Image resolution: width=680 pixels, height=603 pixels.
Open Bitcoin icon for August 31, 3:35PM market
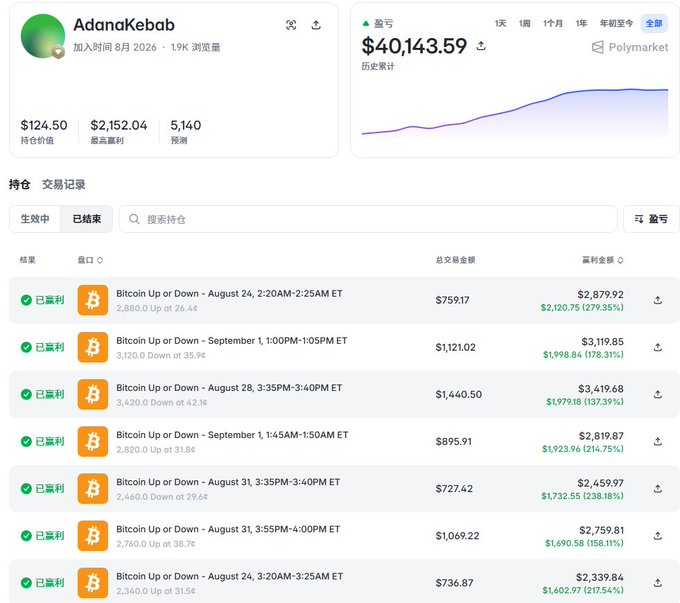93,488
